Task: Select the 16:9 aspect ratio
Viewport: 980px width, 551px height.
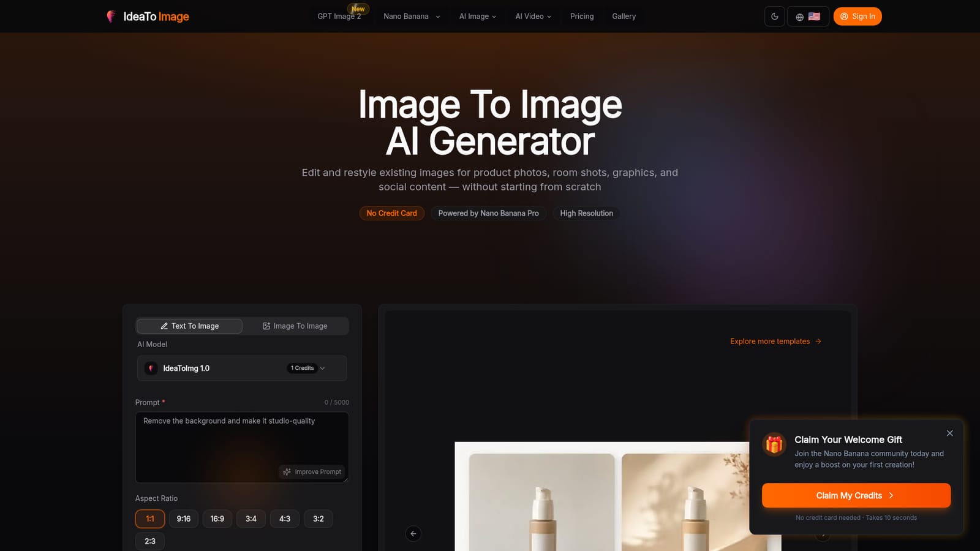Action: tap(217, 519)
